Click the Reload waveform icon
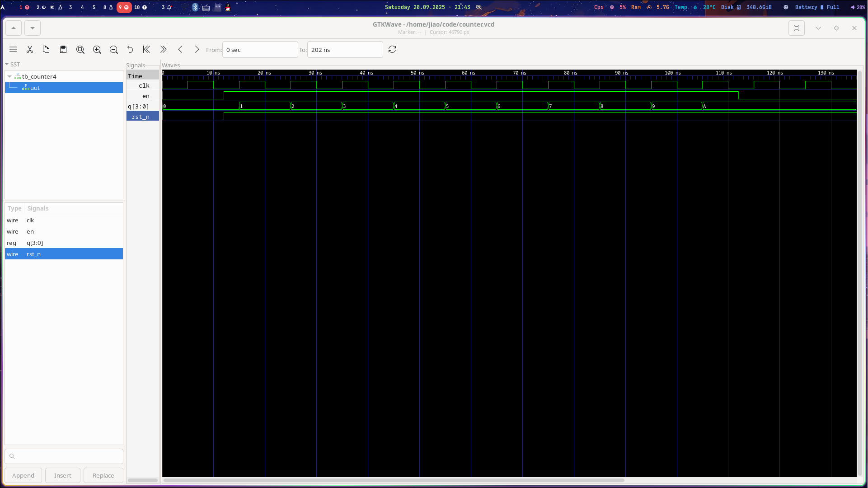The width and height of the screenshot is (868, 488). click(392, 50)
